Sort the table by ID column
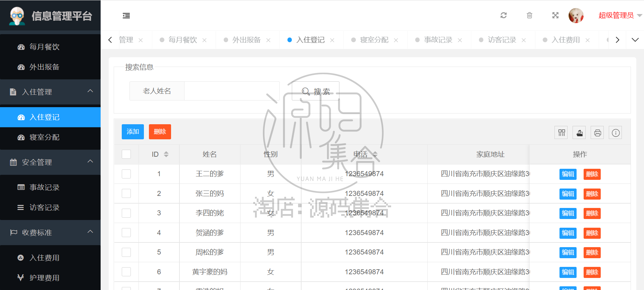This screenshot has width=644, height=290. (166, 154)
